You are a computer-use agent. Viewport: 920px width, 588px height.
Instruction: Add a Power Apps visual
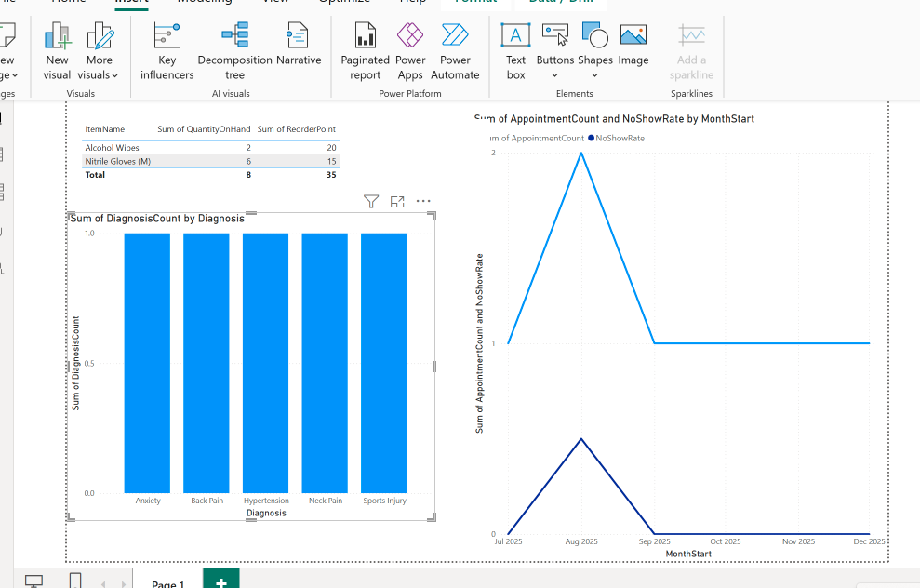pyautogui.click(x=410, y=51)
